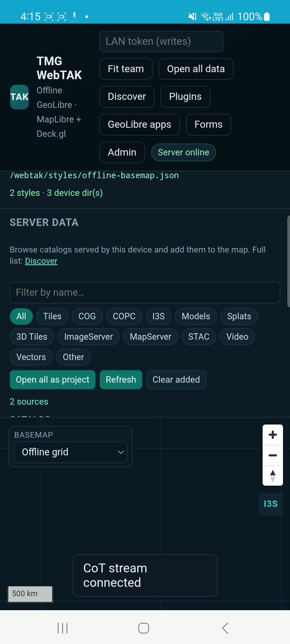Filter by STAC category
The image size is (290, 644).
click(199, 337)
